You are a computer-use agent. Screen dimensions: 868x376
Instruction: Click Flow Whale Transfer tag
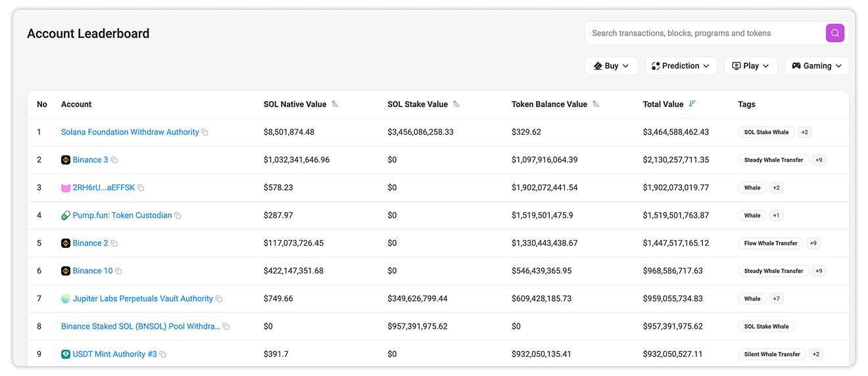point(771,243)
